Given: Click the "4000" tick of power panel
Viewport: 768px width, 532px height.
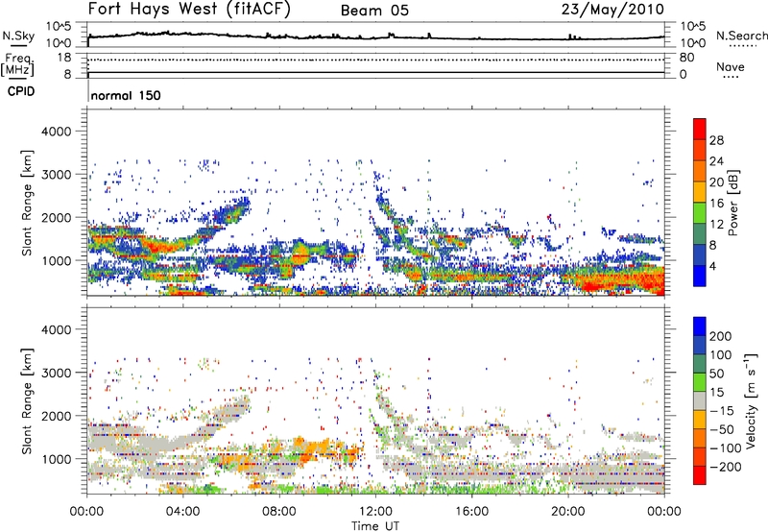Looking at the screenshot, I should tap(56, 132).
